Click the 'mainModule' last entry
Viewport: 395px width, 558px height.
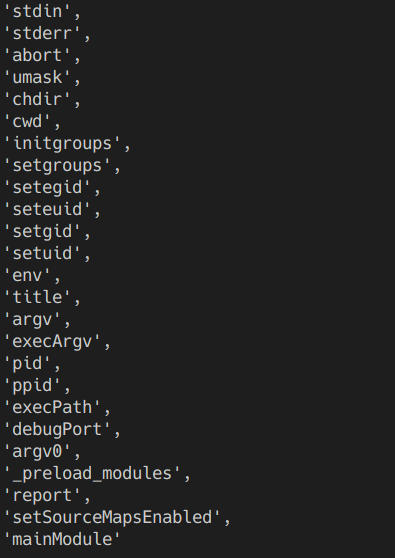[x=62, y=540]
